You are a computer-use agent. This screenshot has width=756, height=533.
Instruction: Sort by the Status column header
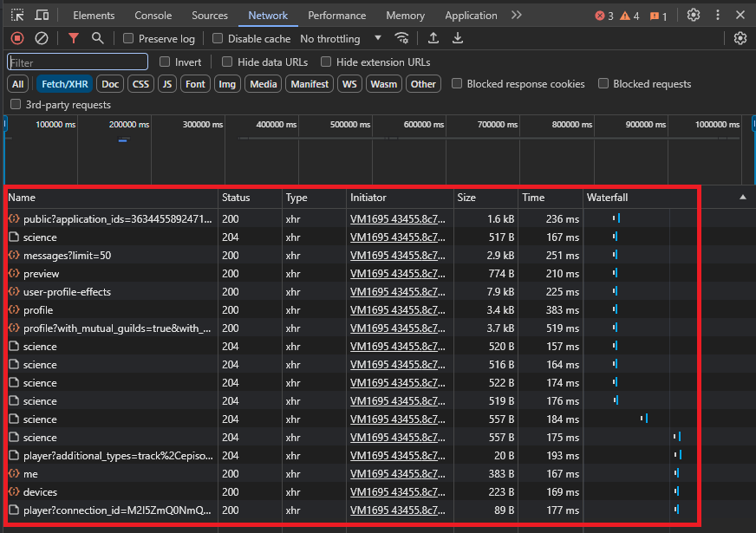250,198
